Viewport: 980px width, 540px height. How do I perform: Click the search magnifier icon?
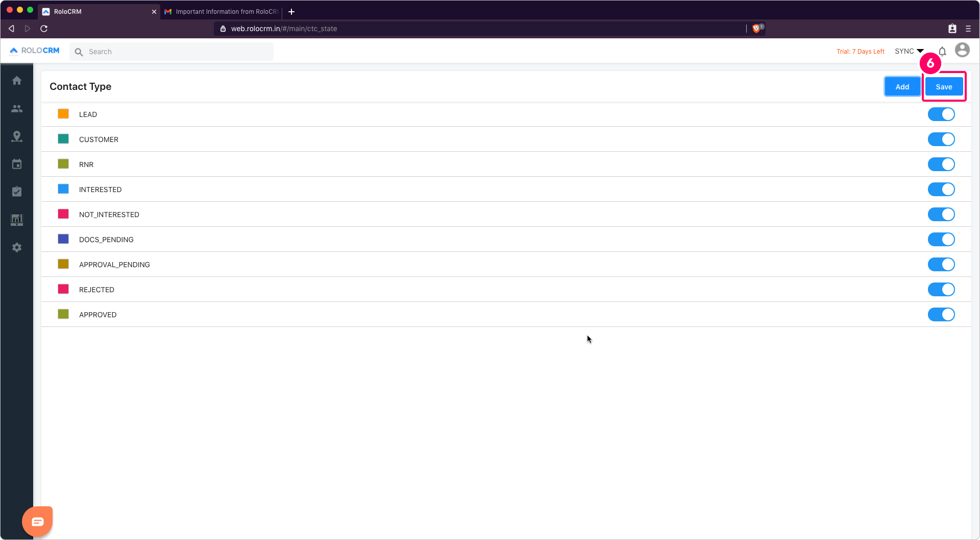pos(79,52)
